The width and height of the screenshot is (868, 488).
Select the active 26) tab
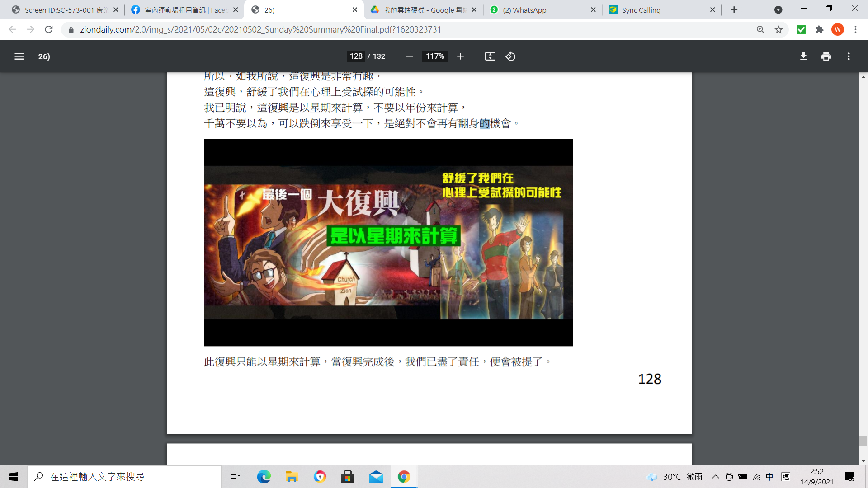[x=303, y=10]
